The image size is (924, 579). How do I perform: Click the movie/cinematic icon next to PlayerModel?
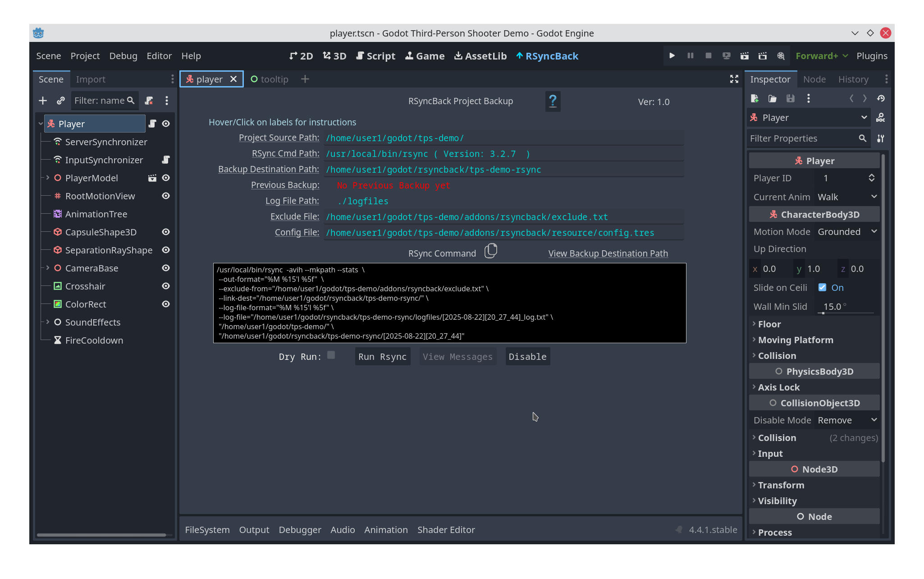click(x=152, y=178)
